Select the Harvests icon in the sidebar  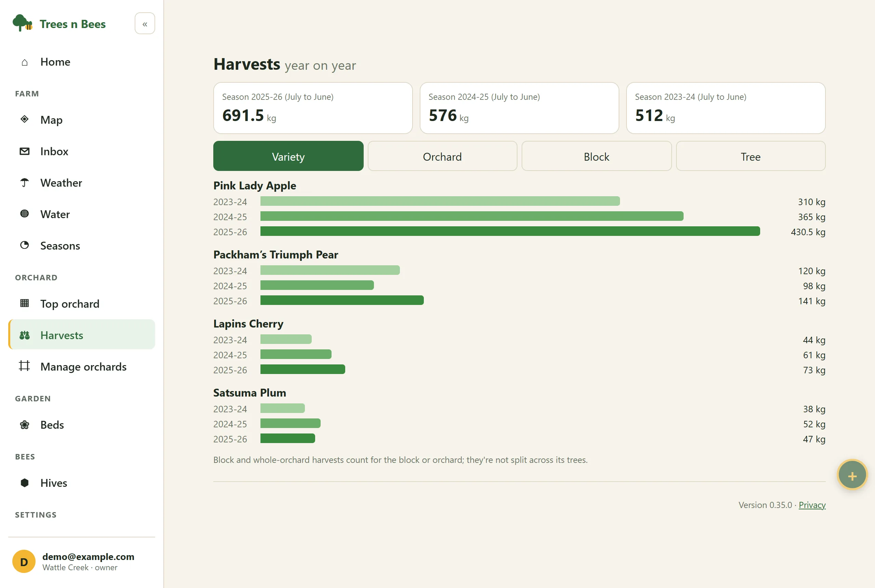[x=24, y=335]
